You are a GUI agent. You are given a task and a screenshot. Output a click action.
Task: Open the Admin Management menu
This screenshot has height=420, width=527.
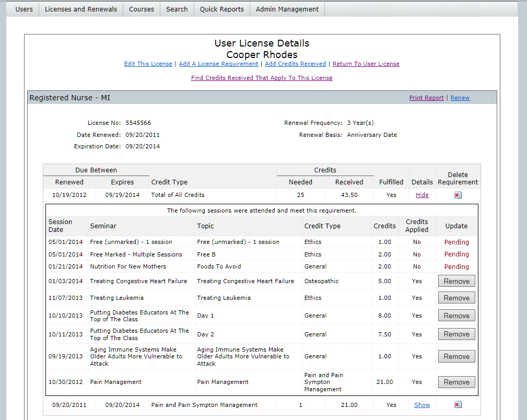pyautogui.click(x=287, y=9)
